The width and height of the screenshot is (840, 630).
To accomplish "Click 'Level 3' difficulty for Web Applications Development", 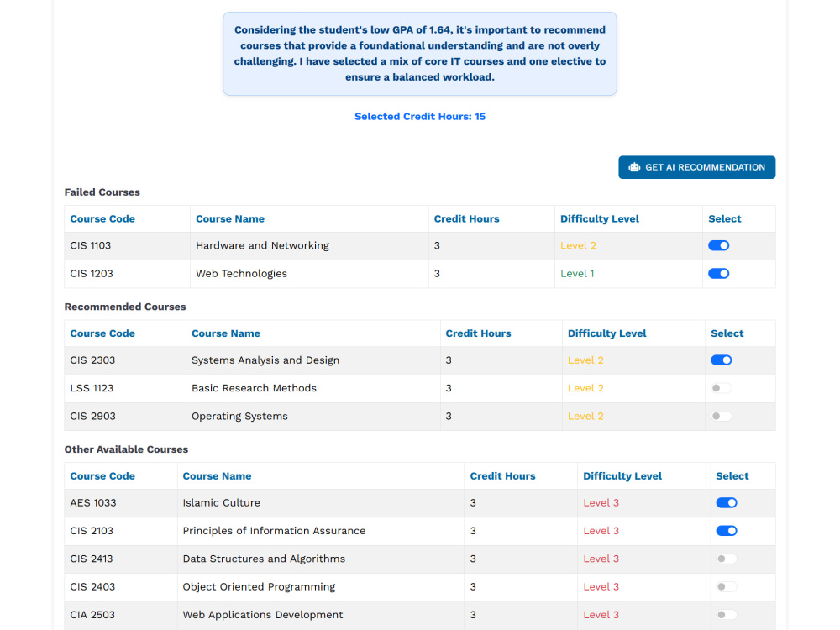I will click(x=601, y=615).
